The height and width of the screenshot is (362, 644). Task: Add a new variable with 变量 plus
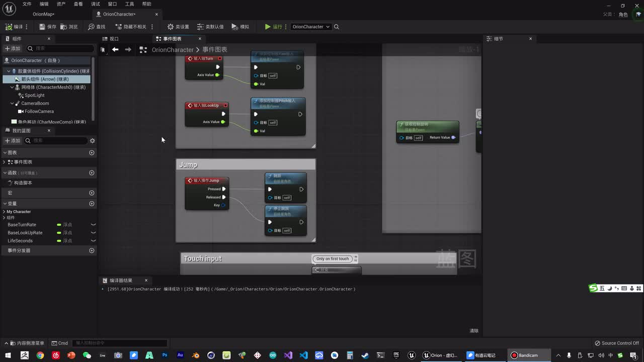pos(92,204)
